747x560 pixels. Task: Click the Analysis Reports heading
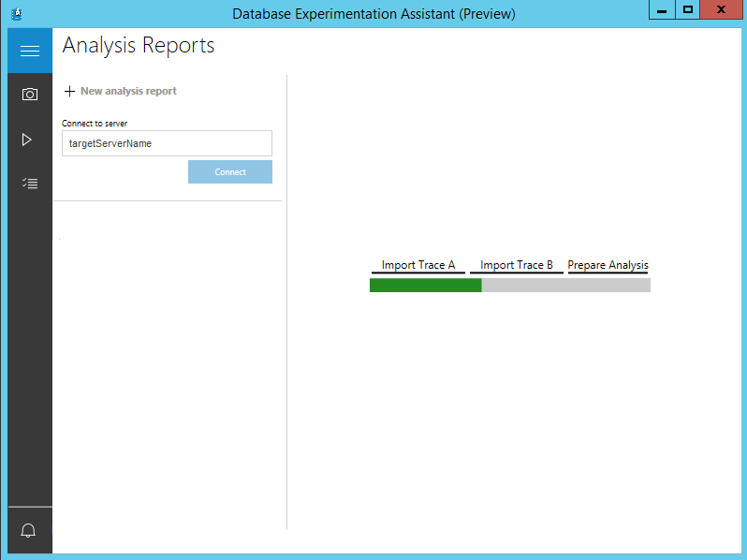139,46
